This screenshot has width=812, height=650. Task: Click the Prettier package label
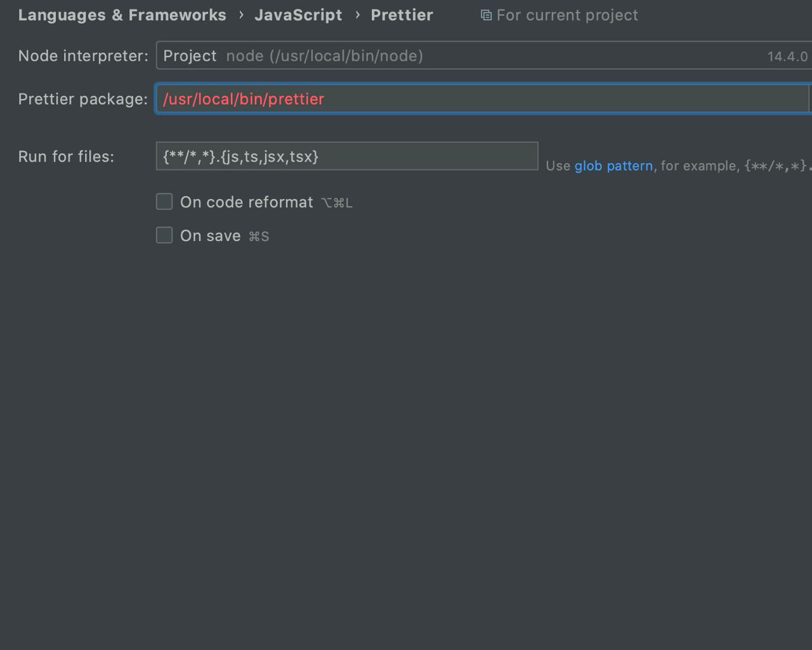(82, 99)
